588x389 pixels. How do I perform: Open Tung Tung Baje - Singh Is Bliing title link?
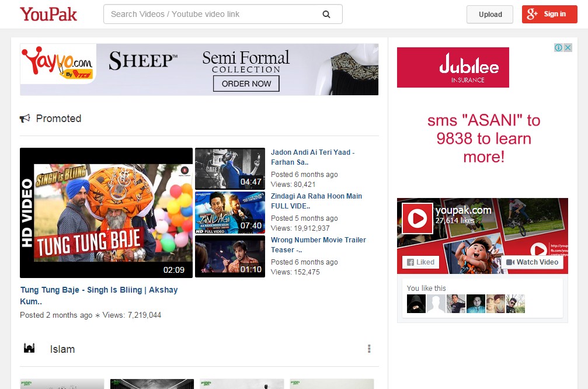coord(99,295)
